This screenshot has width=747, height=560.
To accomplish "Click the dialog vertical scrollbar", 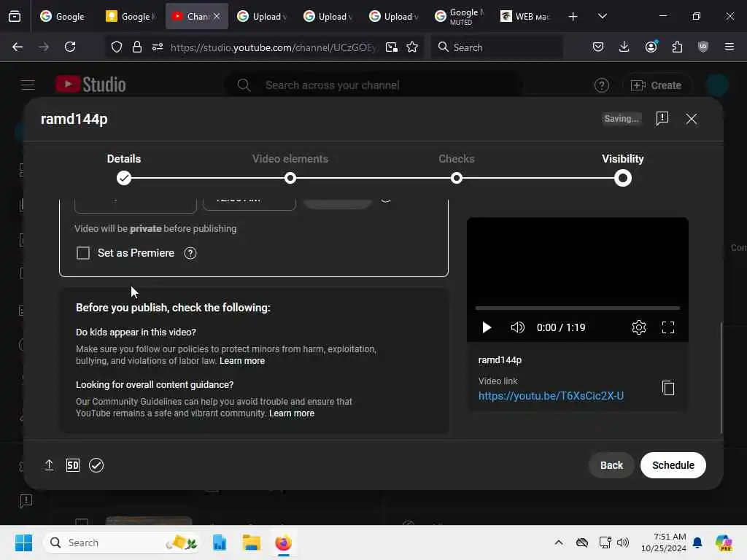I will (721, 378).
